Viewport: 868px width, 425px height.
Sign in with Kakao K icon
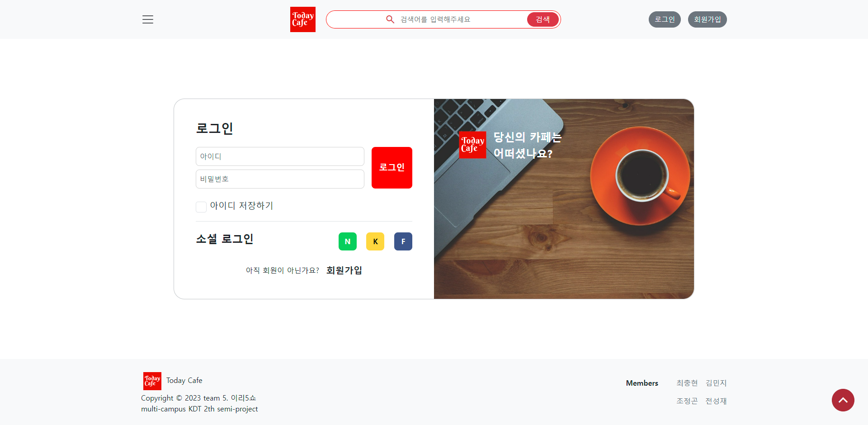click(x=375, y=241)
